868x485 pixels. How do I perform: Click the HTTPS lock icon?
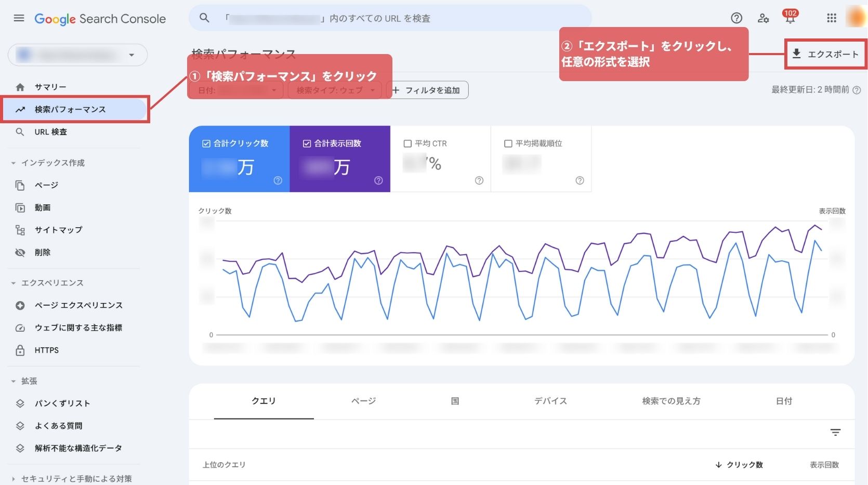pyautogui.click(x=20, y=350)
